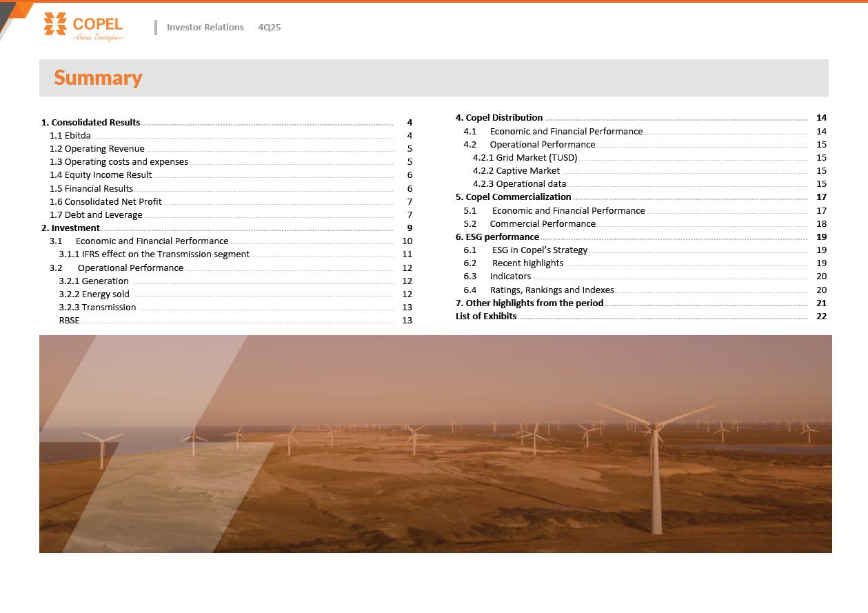The height and width of the screenshot is (613, 868).
Task: Jump to the RBSE entry
Action: coord(69,321)
